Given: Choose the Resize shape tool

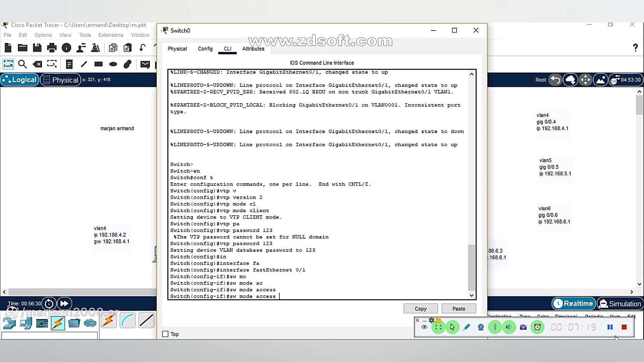Looking at the screenshot, I should coord(52,64).
